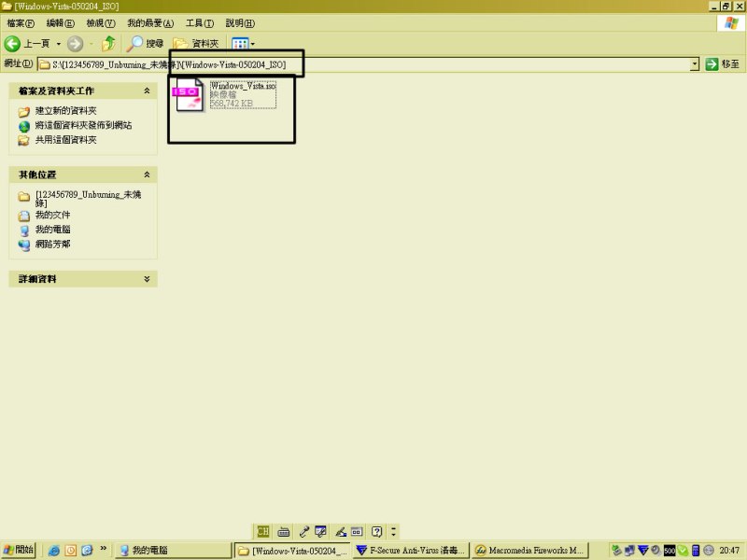The width and height of the screenshot is (747, 560).
Task: Collapse the 其他位置 panel
Action: [x=147, y=175]
